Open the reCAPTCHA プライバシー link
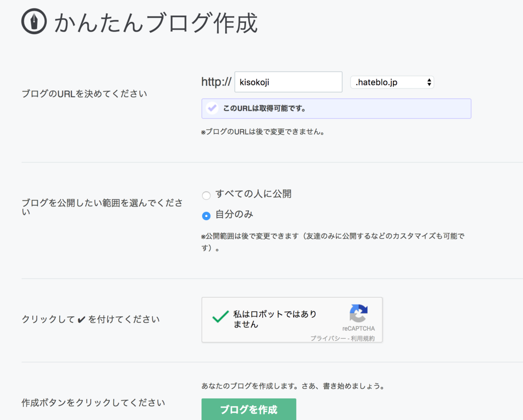523x420 pixels. pyautogui.click(x=328, y=338)
